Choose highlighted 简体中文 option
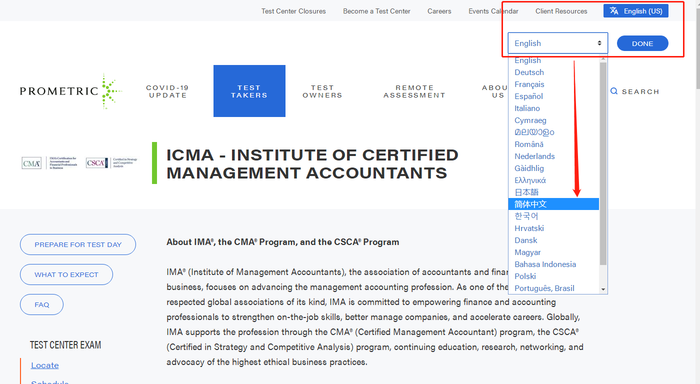The width and height of the screenshot is (700, 384). [x=554, y=204]
